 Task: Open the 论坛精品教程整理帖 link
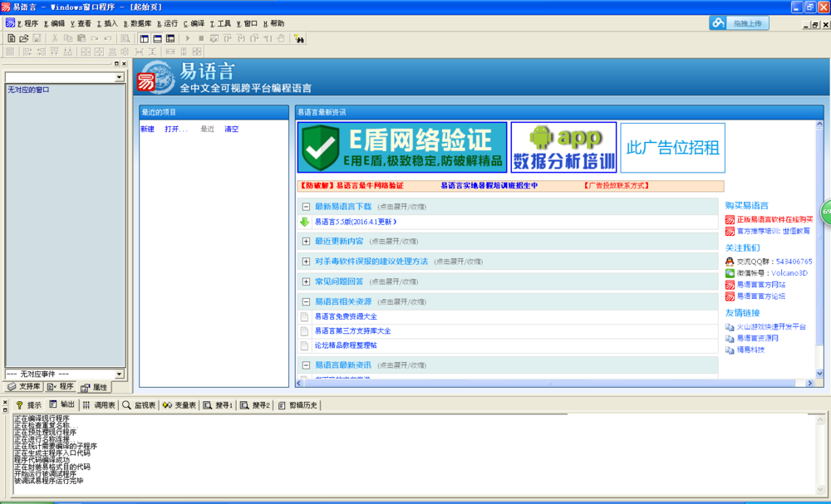pyautogui.click(x=346, y=345)
